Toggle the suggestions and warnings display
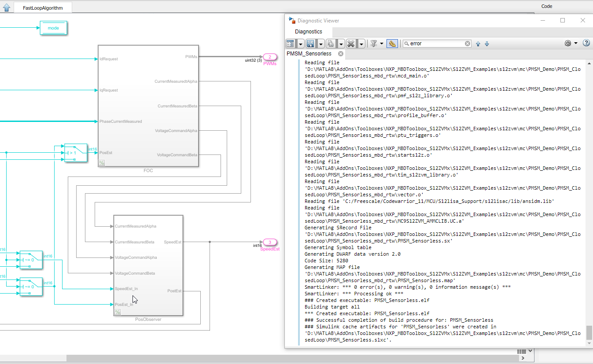 392,44
